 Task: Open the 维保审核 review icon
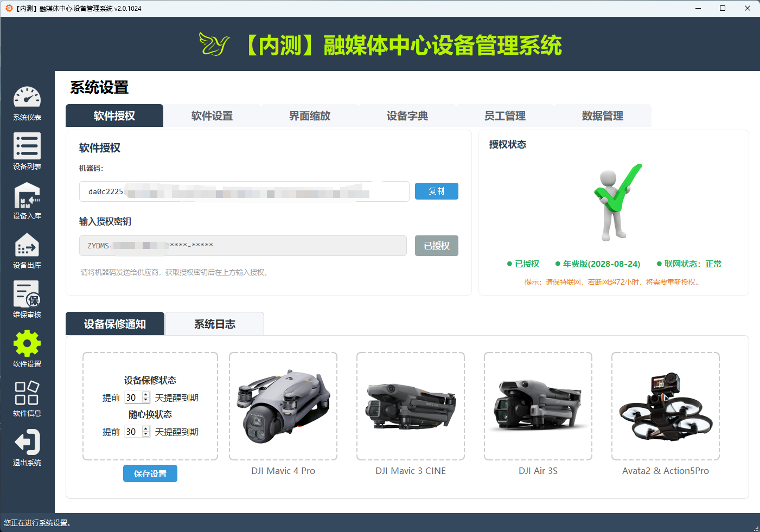coord(27,294)
